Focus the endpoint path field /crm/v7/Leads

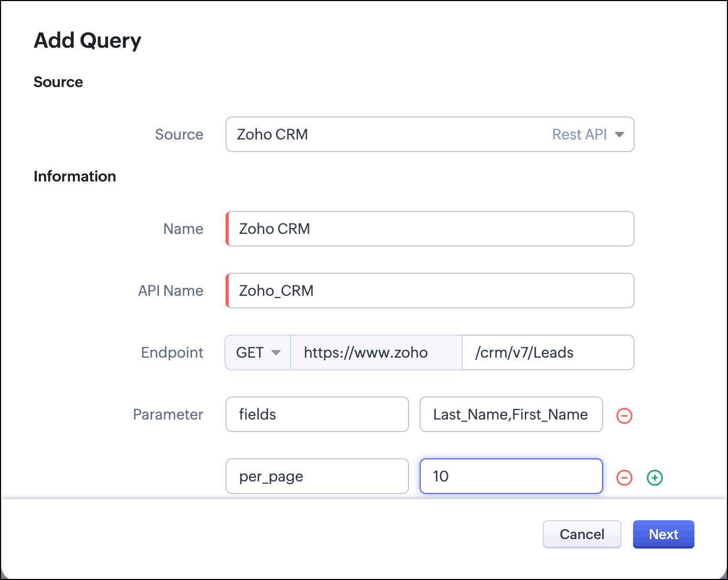548,352
